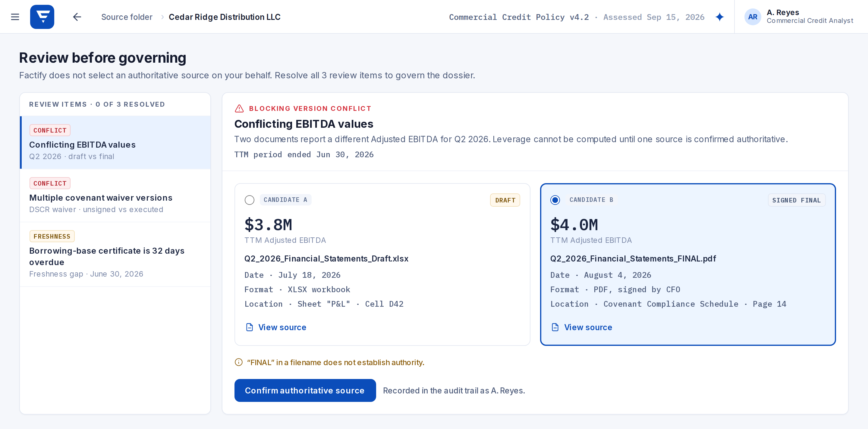Click document icon beside Candidate B View source
This screenshot has width=868, height=429.
[555, 327]
